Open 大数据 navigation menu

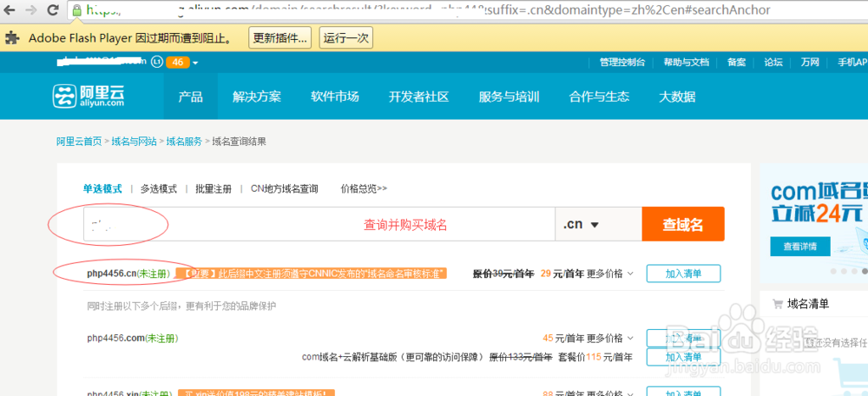click(677, 97)
